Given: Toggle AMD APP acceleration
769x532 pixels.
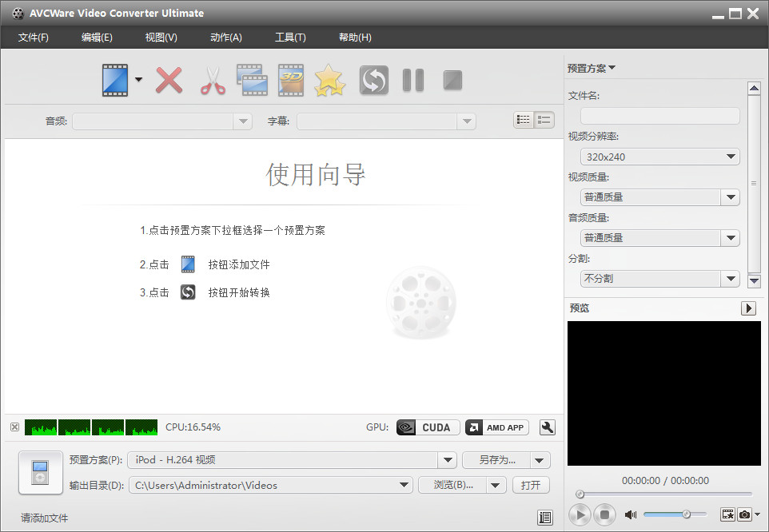Looking at the screenshot, I should coord(496,427).
